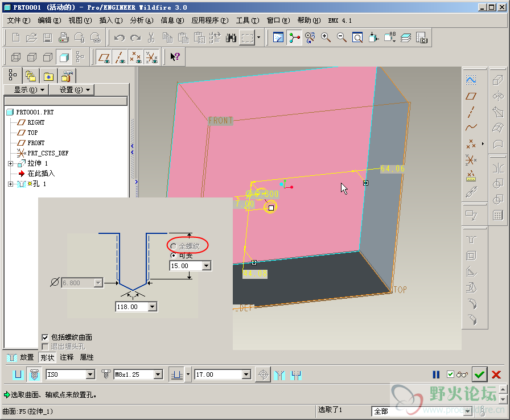The height and width of the screenshot is (420, 510).
Task: Select the standard hole type button
Action: [34, 375]
